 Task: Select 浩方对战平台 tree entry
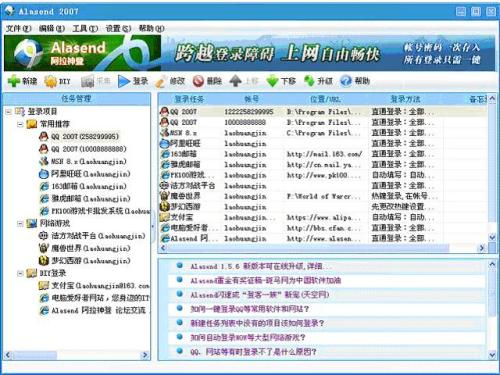click(x=98, y=236)
